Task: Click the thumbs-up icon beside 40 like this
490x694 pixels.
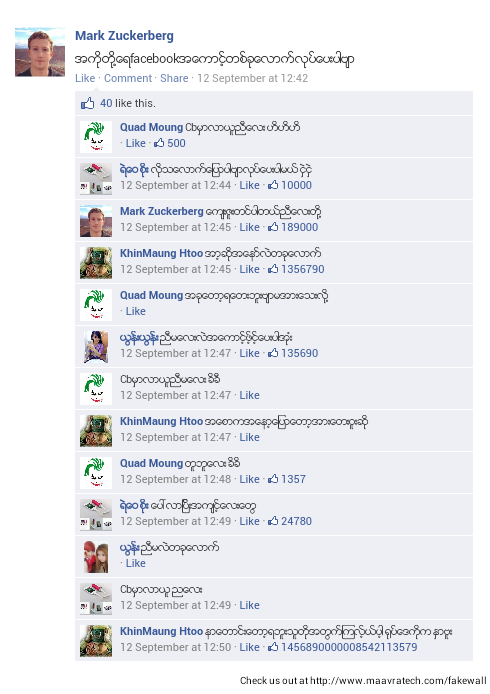Action: click(87, 103)
